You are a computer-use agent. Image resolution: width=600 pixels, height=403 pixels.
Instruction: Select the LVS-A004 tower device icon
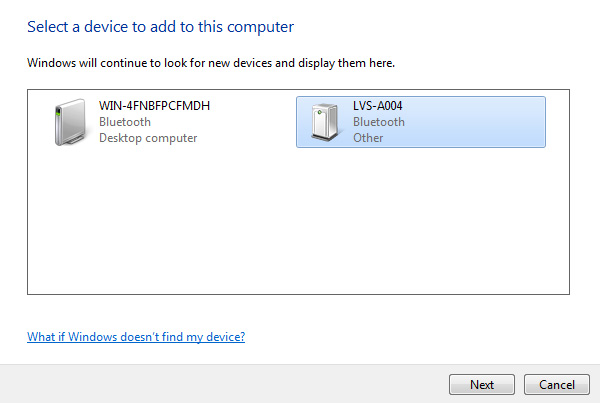pyautogui.click(x=325, y=122)
